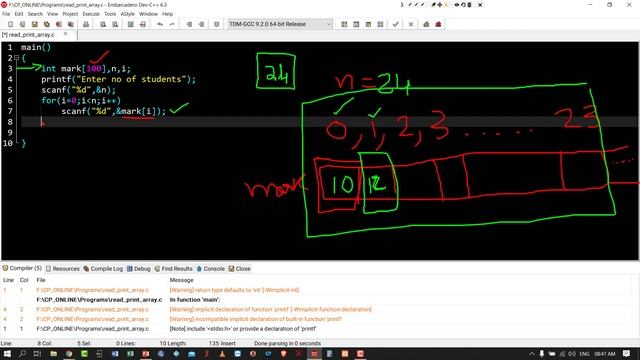Open the Edit menu

(x=19, y=14)
